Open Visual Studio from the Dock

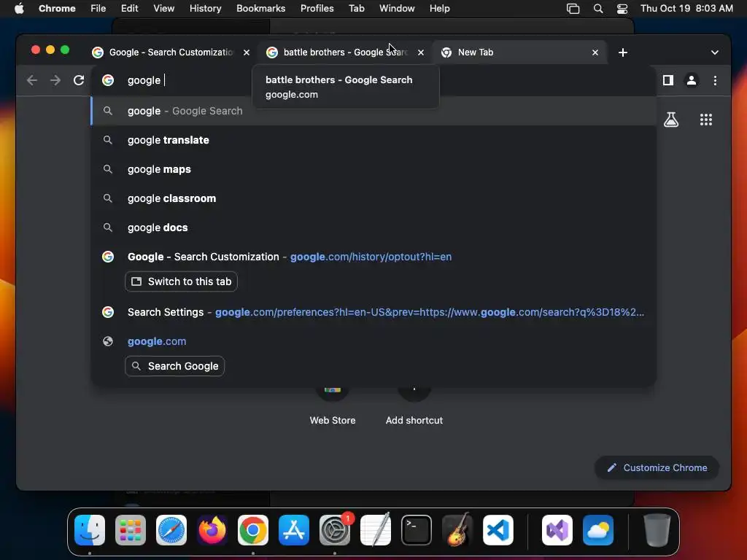557,530
